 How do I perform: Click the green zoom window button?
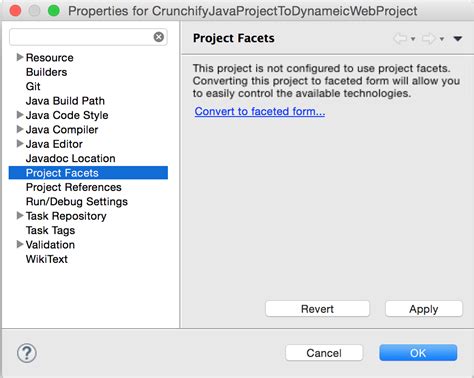[x=54, y=11]
